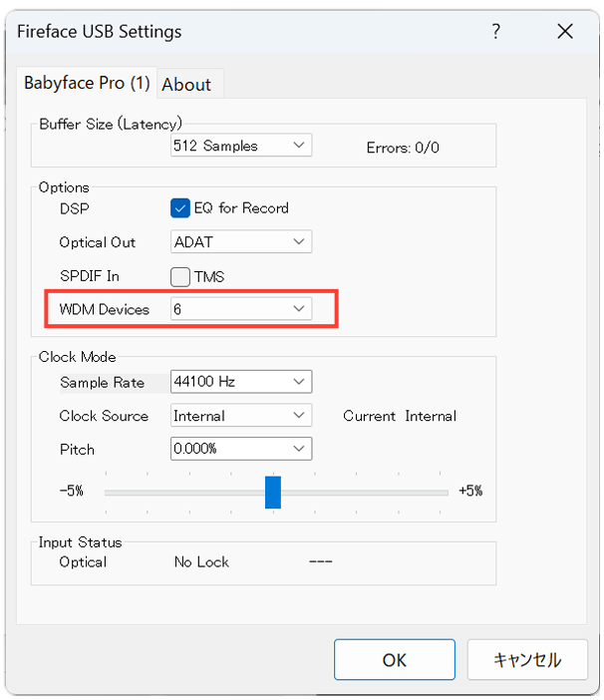Enable the TMS checkbox for SPDIF In
The width and height of the screenshot is (604, 700).
pos(180,276)
